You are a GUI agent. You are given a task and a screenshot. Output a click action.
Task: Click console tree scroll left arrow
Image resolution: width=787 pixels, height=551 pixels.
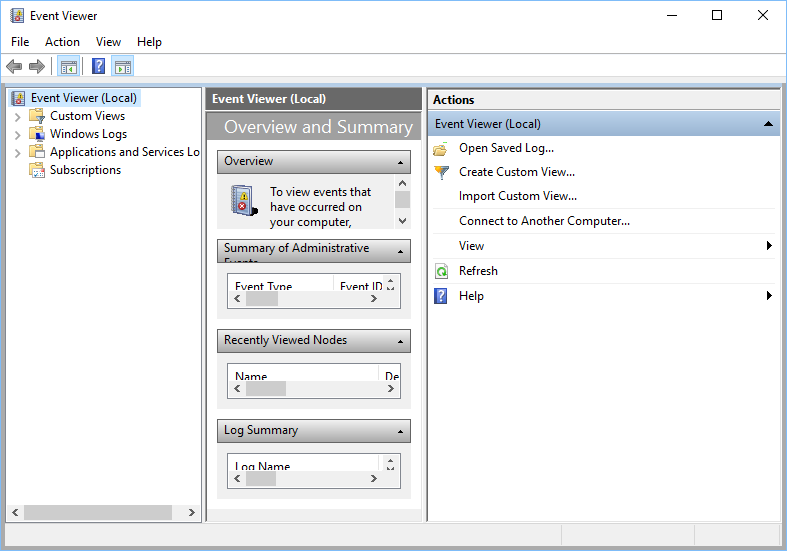(x=16, y=512)
